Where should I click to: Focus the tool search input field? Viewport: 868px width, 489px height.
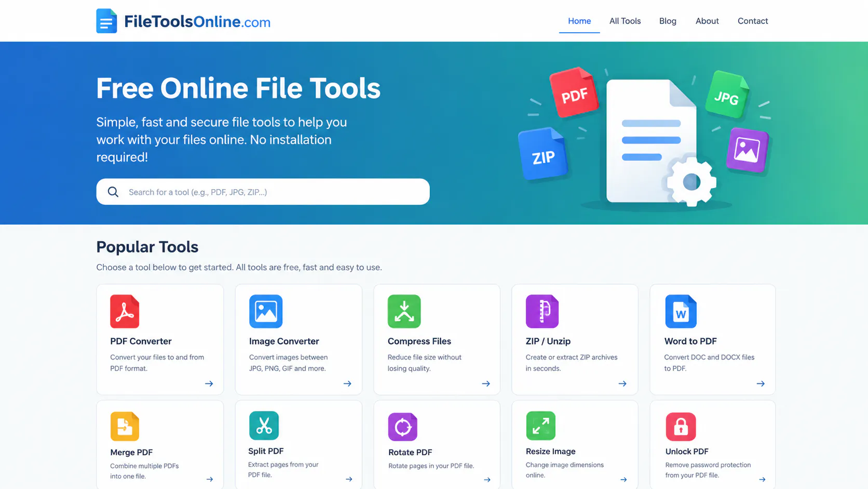point(263,192)
